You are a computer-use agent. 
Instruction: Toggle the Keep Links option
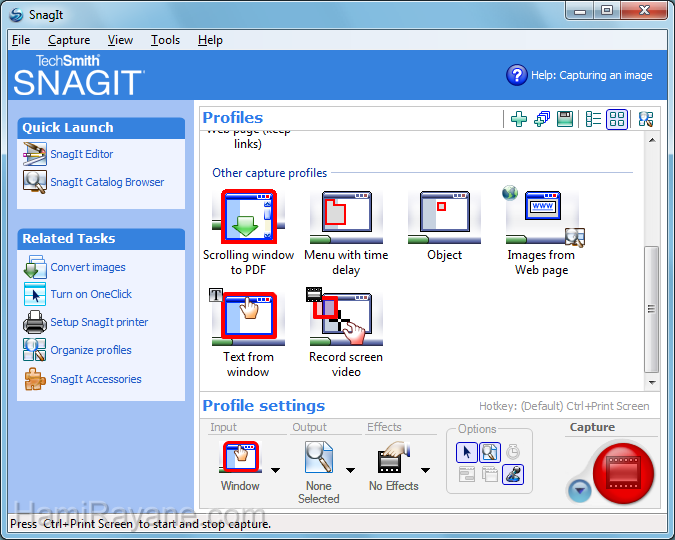coord(467,474)
